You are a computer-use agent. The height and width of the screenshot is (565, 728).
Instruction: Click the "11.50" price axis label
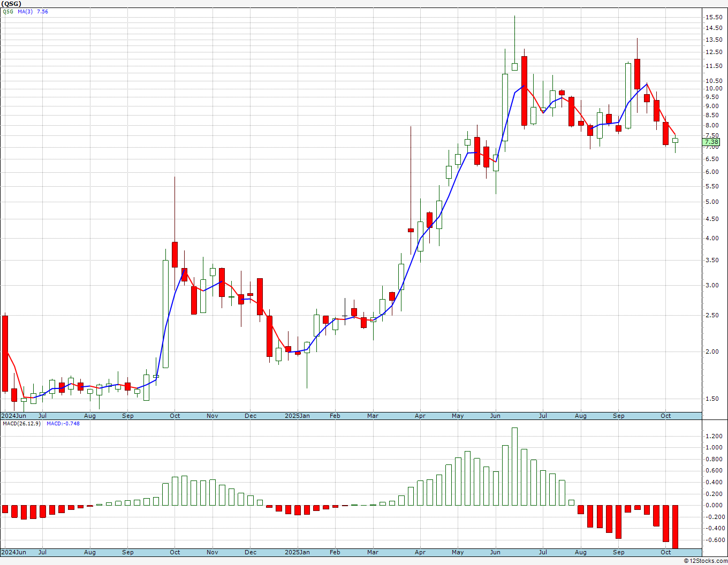(714, 66)
